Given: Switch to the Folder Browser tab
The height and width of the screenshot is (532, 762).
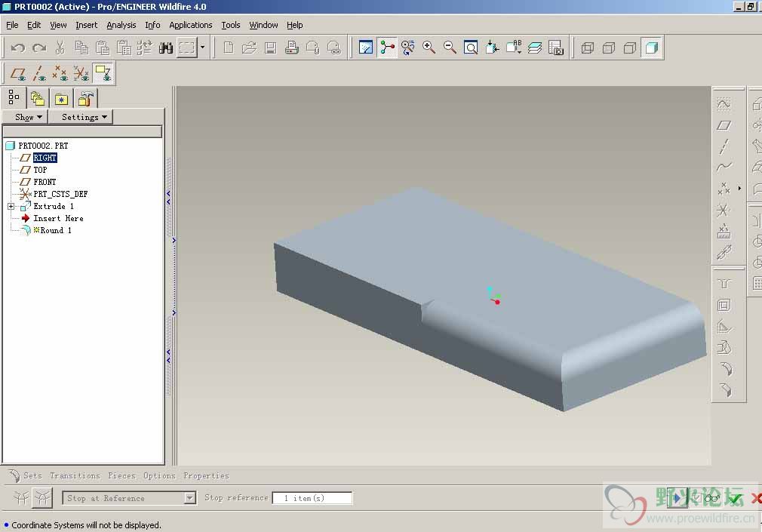Looking at the screenshot, I should tap(38, 99).
